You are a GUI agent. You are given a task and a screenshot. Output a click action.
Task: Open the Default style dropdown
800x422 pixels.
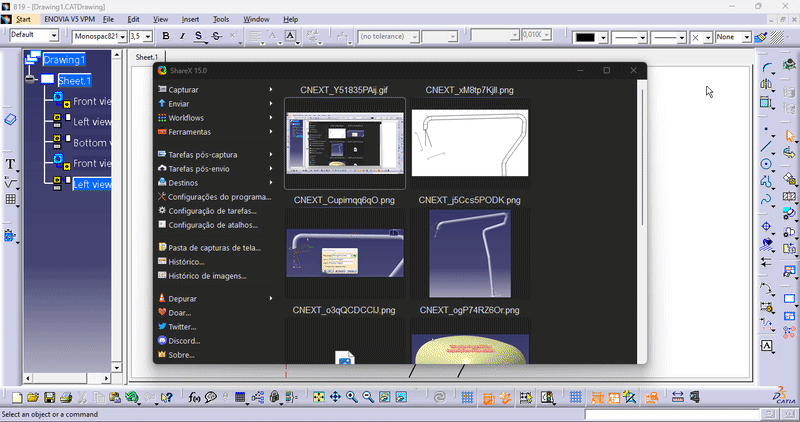[x=54, y=36]
